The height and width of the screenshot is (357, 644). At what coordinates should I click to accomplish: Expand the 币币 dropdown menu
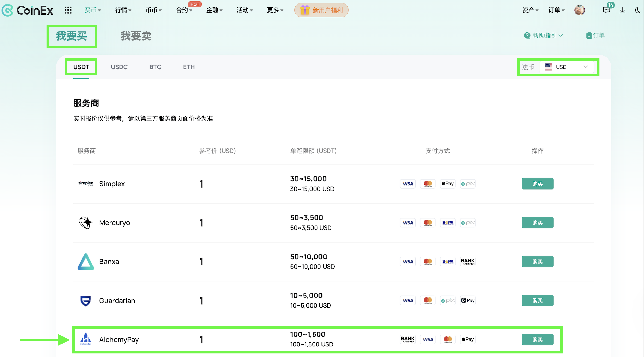point(153,10)
